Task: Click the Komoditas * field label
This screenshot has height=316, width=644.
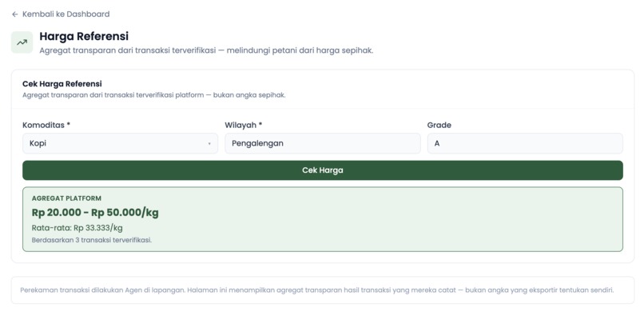Action: 46,125
